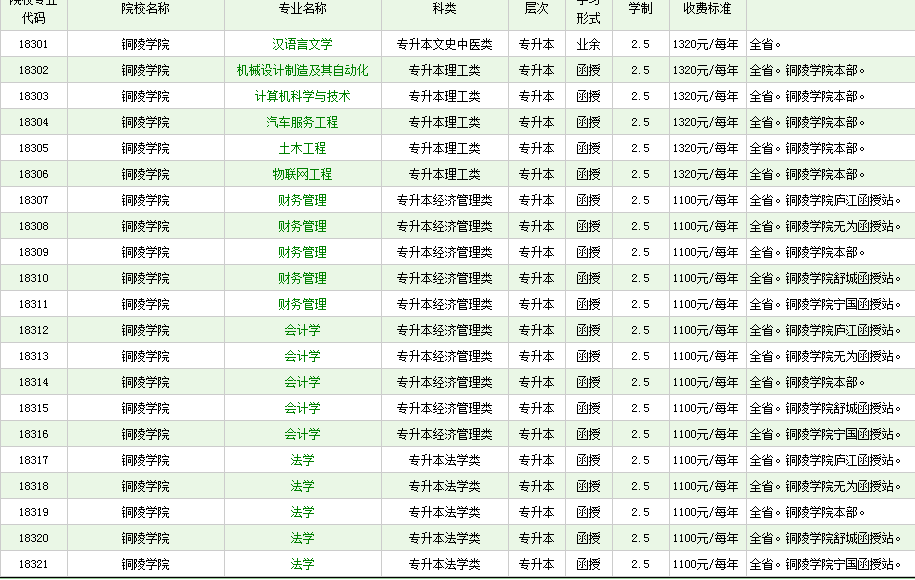Select code cell 18321
Screen dimensions: 915x580
tap(33, 564)
